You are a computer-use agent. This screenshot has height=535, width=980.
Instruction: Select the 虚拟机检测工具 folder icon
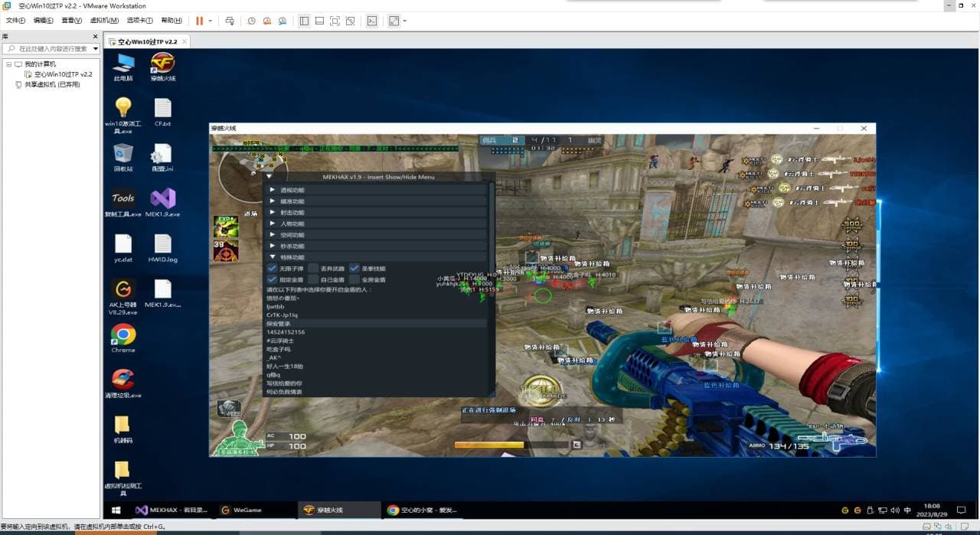122,478
